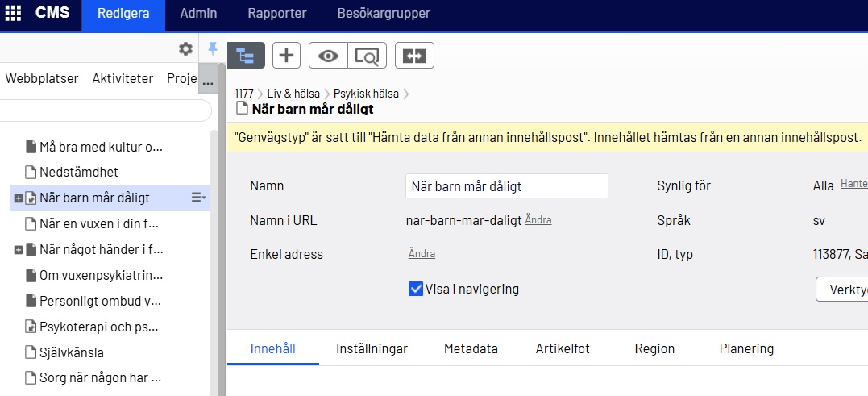Open context menu for När barn mår dåligt
The height and width of the screenshot is (396, 868).
[198, 198]
